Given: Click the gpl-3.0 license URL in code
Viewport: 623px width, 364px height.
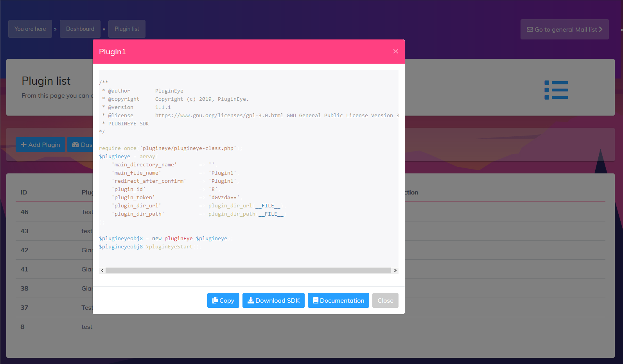Looking at the screenshot, I should click(x=219, y=115).
